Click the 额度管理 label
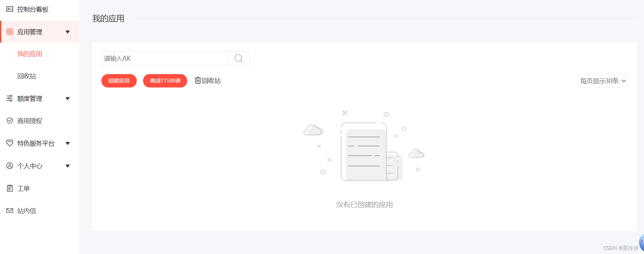The height and width of the screenshot is (254, 644). pos(30,99)
